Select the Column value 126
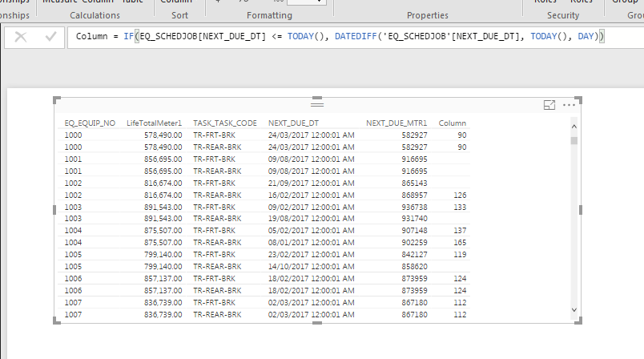Image resolution: width=644 pixels, height=359 pixels. coord(460,195)
